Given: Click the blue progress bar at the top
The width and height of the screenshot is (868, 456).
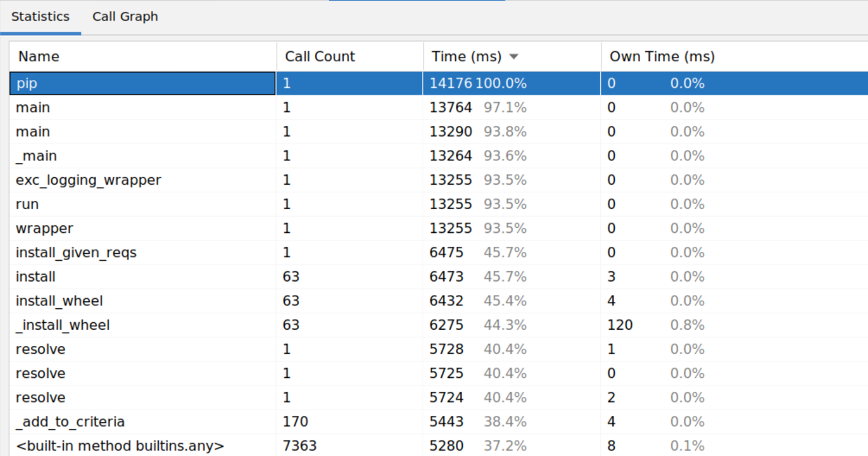Looking at the screenshot, I should coord(417,2).
